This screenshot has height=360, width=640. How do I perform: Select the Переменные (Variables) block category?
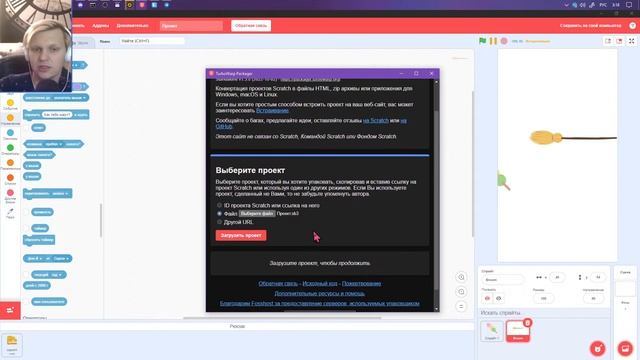click(x=10, y=164)
